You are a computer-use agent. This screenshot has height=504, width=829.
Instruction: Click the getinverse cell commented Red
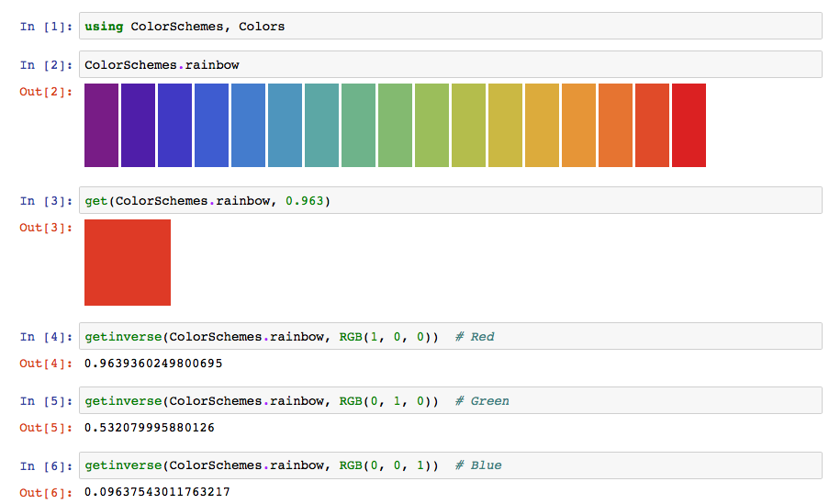coord(450,337)
